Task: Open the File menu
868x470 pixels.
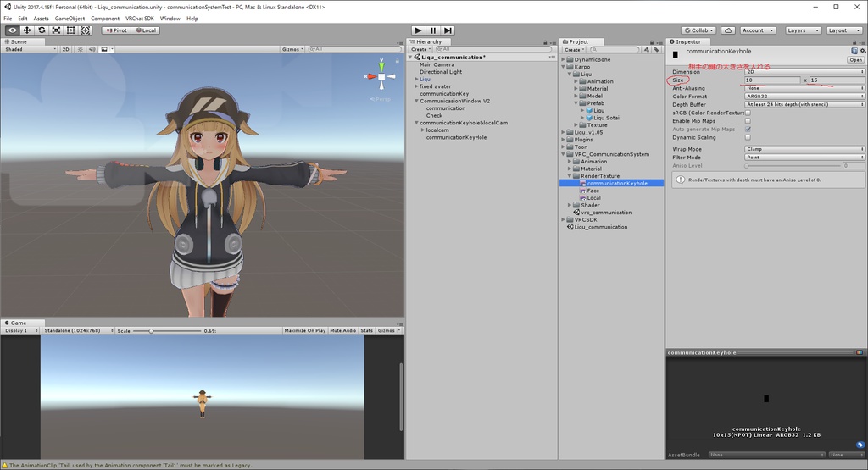Action: coord(8,19)
